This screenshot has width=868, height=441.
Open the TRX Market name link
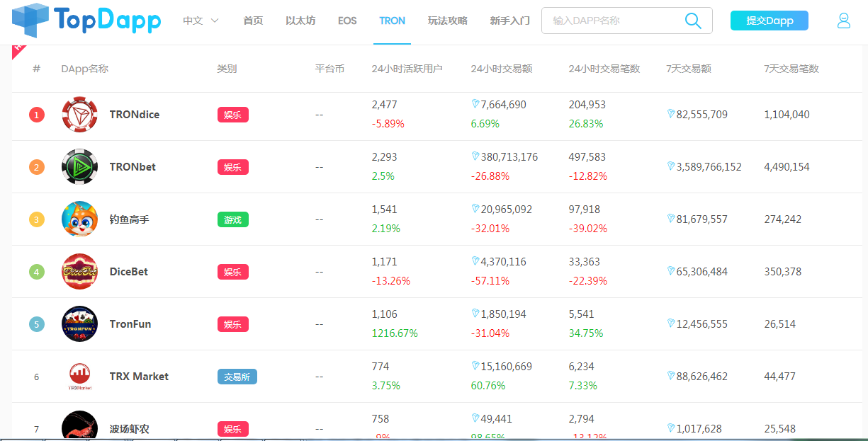tap(139, 377)
